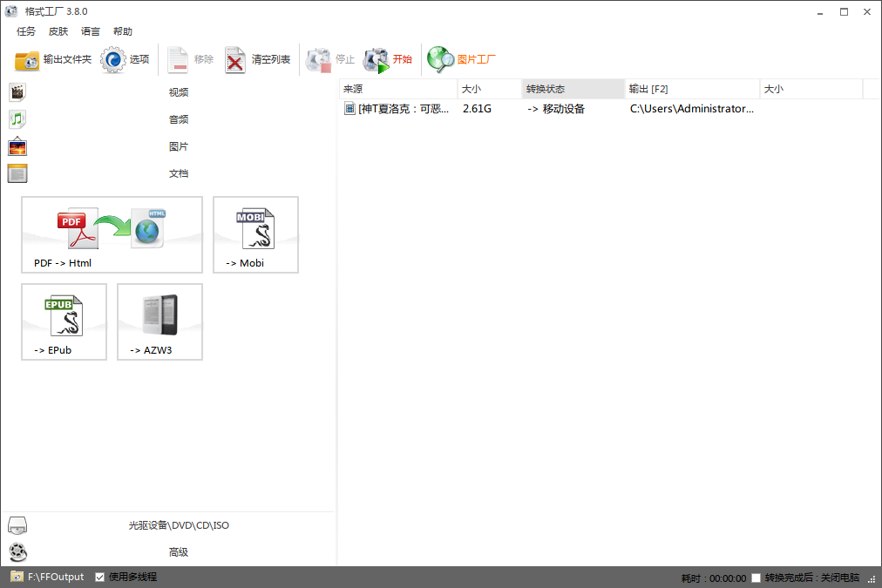
Task: Start conversion with 开始 icon
Action: 376,59
